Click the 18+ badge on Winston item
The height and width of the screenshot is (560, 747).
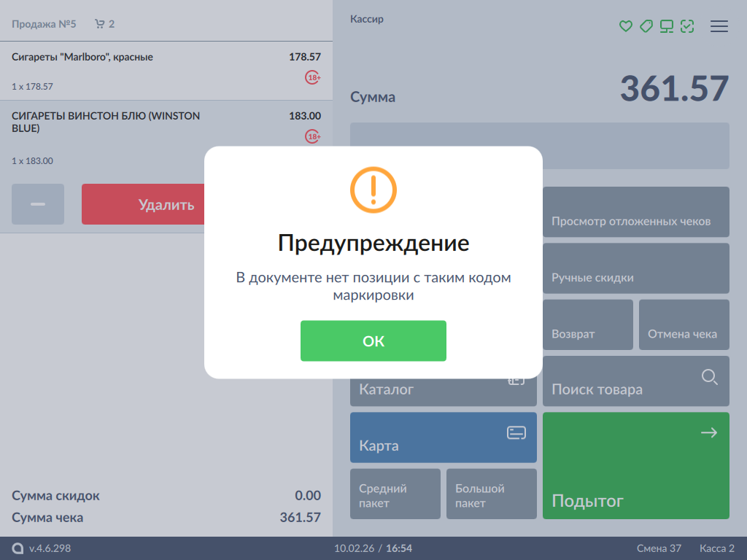coord(313,136)
